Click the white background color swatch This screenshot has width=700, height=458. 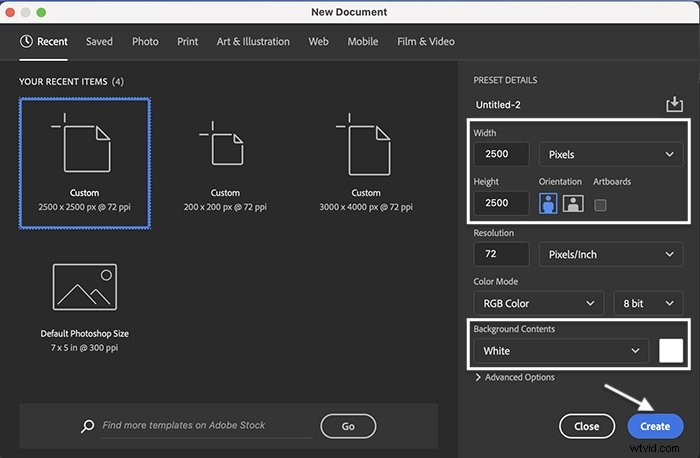point(670,351)
